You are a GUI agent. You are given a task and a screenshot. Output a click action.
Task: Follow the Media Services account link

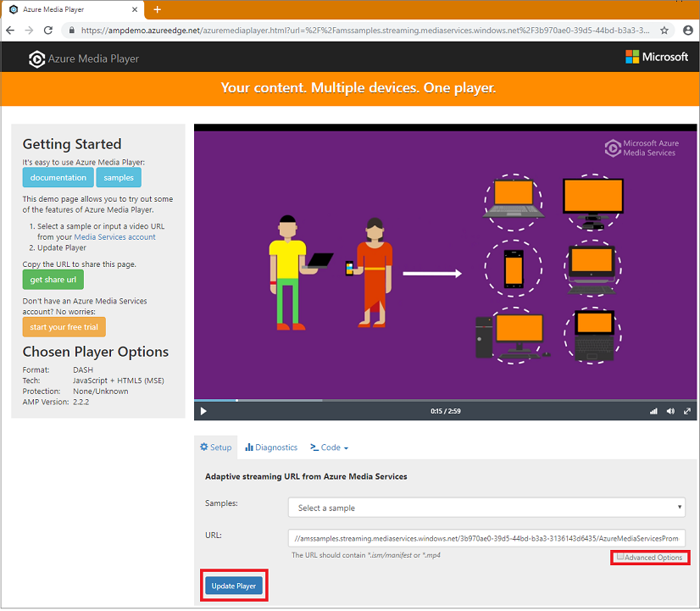(x=114, y=237)
